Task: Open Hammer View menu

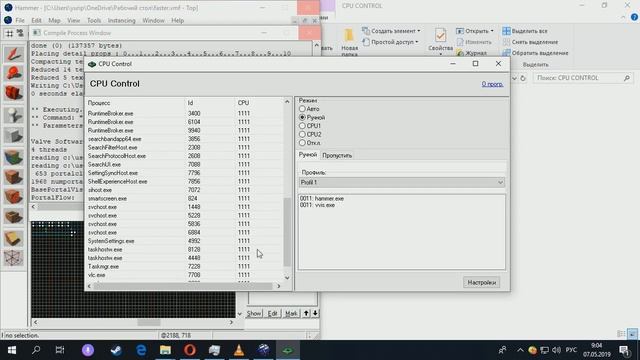Action: coord(73,20)
